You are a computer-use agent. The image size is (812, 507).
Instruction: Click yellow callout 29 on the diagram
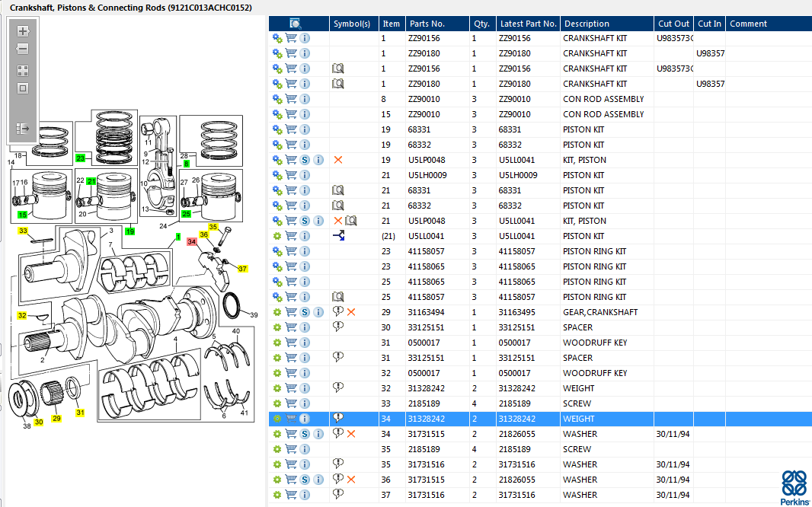click(x=56, y=419)
